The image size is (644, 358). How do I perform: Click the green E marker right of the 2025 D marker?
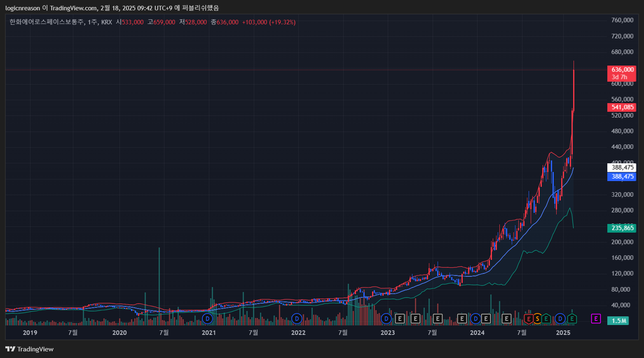pos(572,318)
